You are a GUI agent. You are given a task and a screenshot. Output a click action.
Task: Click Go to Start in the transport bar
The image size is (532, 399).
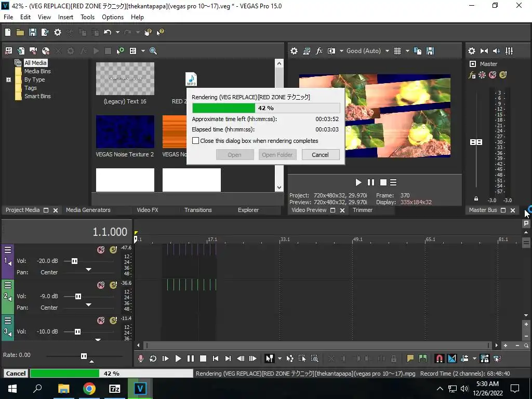(x=215, y=358)
